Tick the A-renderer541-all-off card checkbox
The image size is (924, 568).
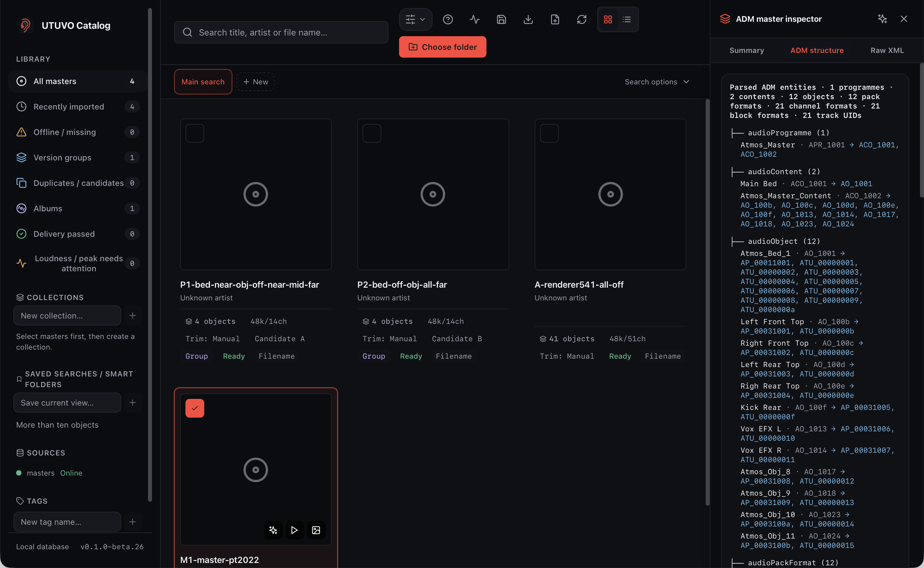click(549, 133)
